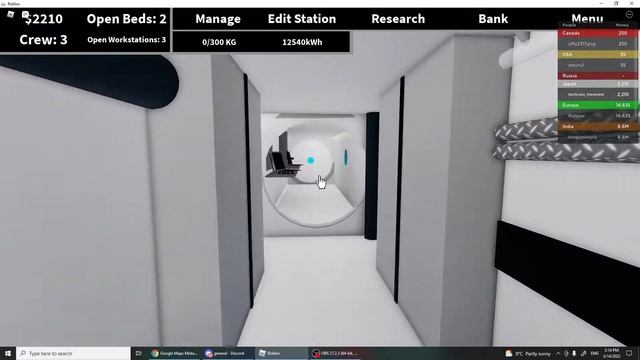The height and width of the screenshot is (360, 640).
Task: Open the network tray icon
Action: 584,353
